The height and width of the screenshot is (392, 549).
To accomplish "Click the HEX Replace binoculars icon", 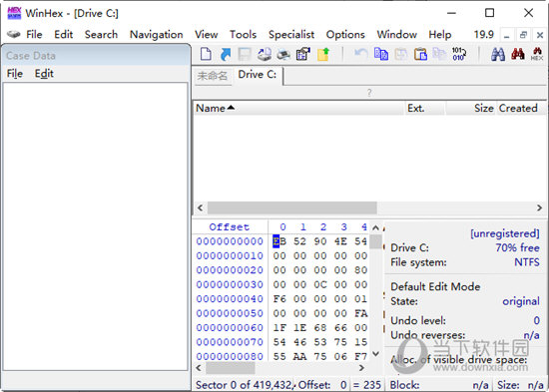I will pyautogui.click(x=537, y=54).
